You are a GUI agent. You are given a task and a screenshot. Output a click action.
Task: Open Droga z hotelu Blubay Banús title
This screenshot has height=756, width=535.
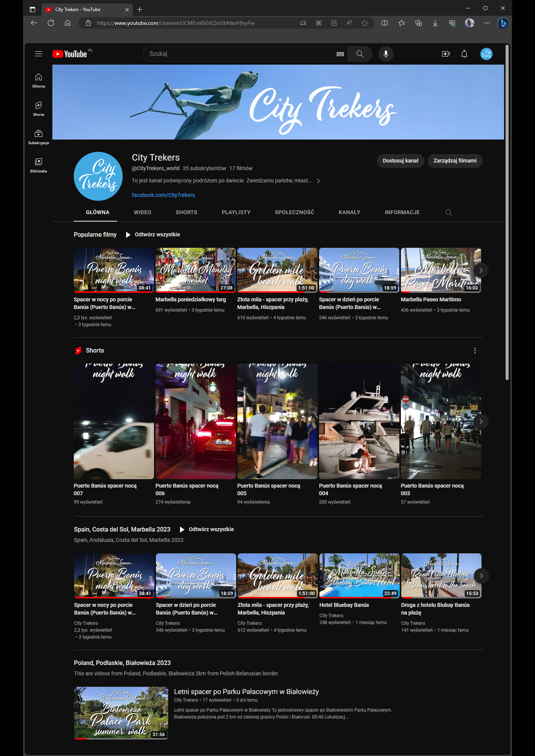(x=435, y=609)
